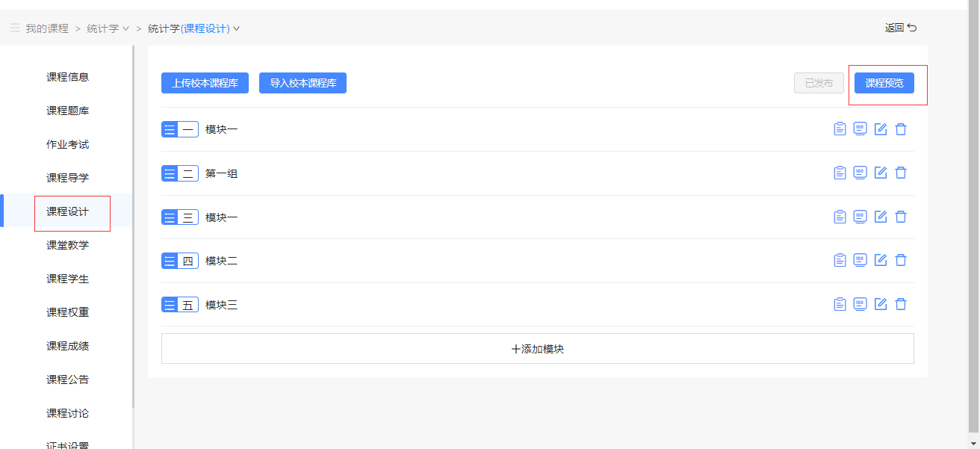This screenshot has width=980, height=449.
Task: Edit 第一组 with the pencil icon
Action: (881, 173)
